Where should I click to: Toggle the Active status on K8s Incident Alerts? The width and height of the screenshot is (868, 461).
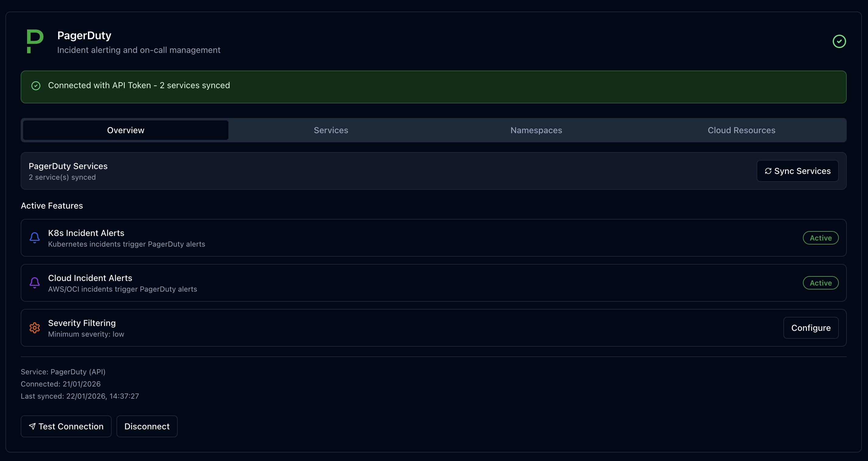pos(821,237)
